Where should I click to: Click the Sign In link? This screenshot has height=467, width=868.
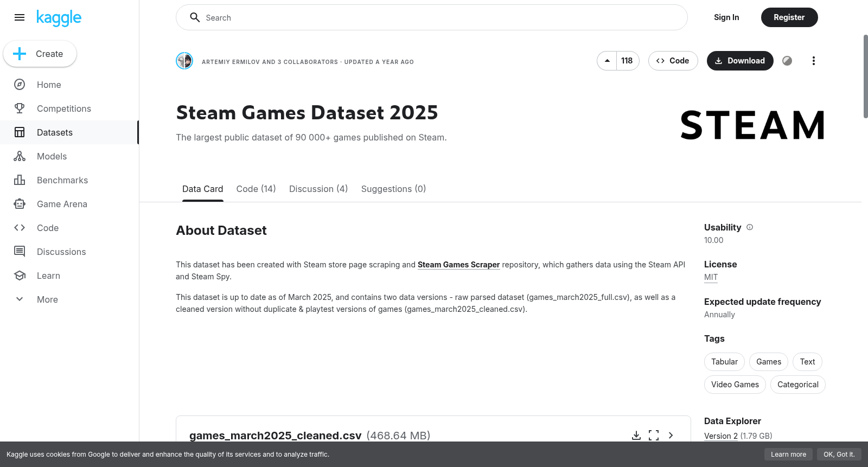[726, 17]
